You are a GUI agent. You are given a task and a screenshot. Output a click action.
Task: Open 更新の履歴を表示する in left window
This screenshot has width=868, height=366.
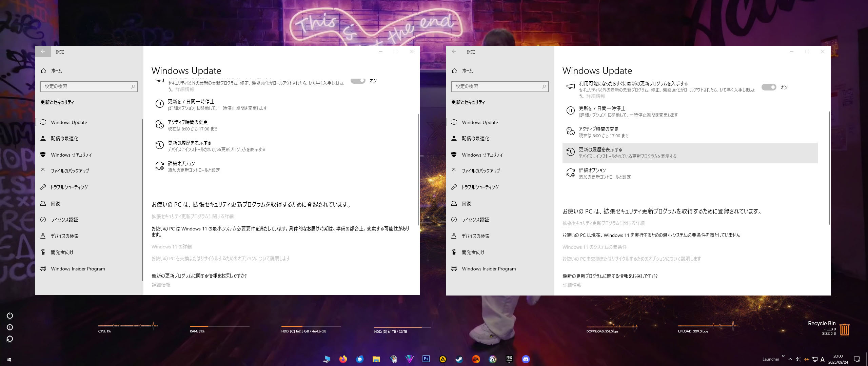point(190,143)
